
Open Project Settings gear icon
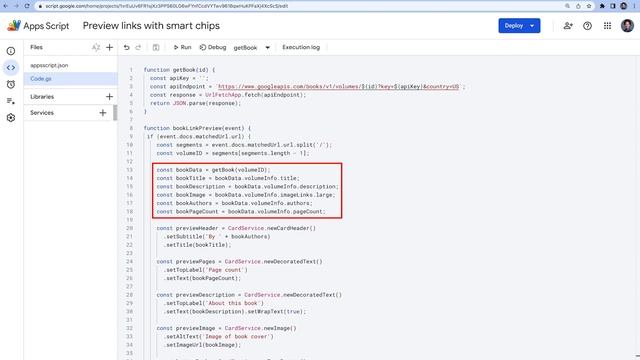click(11, 118)
